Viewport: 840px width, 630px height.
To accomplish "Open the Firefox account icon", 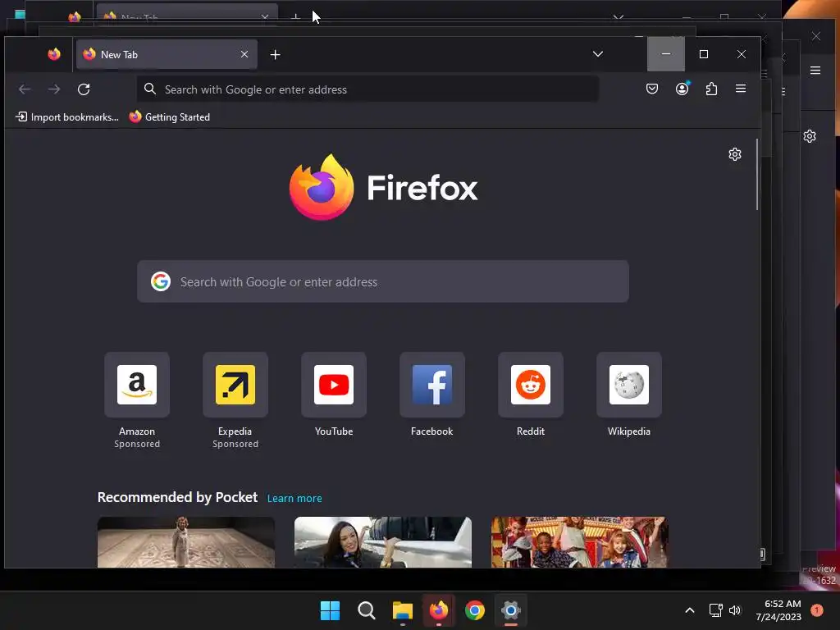I will (x=682, y=89).
